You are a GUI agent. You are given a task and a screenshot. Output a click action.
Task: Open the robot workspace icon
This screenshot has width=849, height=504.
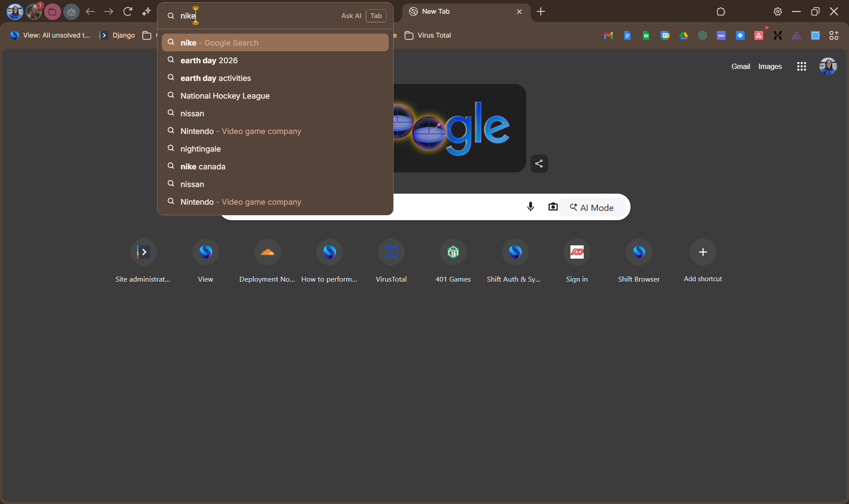click(71, 11)
